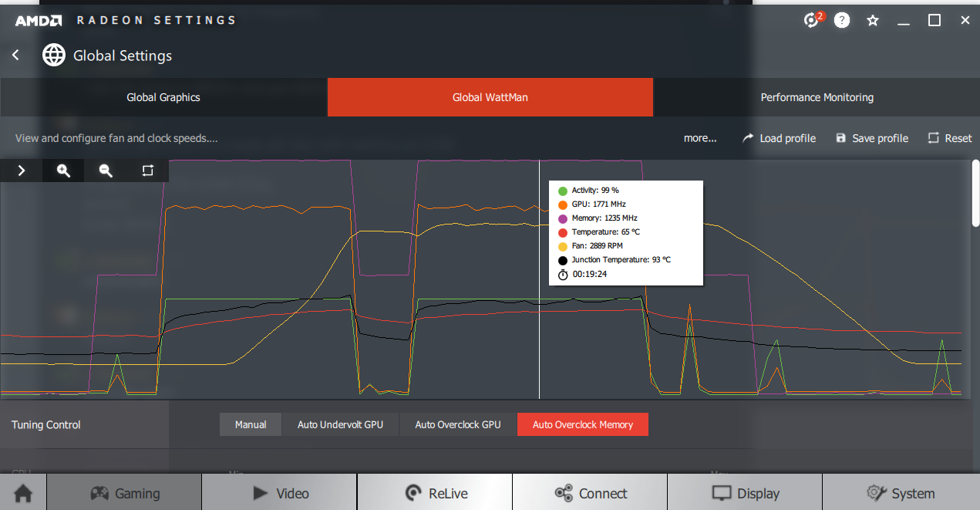Switch to the Global Graphics tab
The width and height of the screenshot is (980, 510).
pyautogui.click(x=163, y=97)
